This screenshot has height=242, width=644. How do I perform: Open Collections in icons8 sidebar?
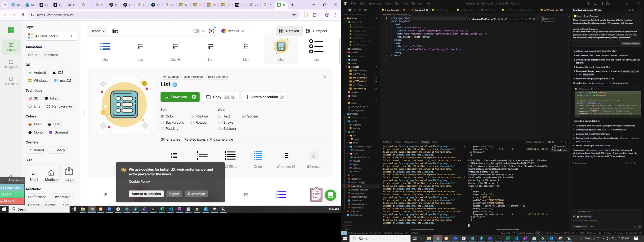click(x=11, y=81)
